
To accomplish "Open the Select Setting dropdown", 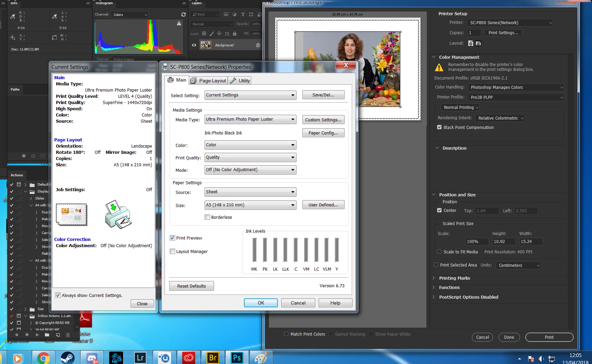I will [251, 95].
